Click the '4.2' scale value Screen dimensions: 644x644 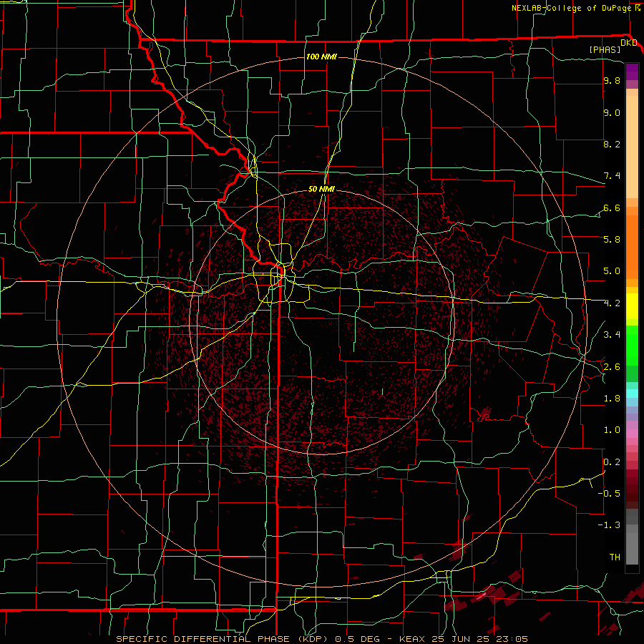click(x=612, y=303)
